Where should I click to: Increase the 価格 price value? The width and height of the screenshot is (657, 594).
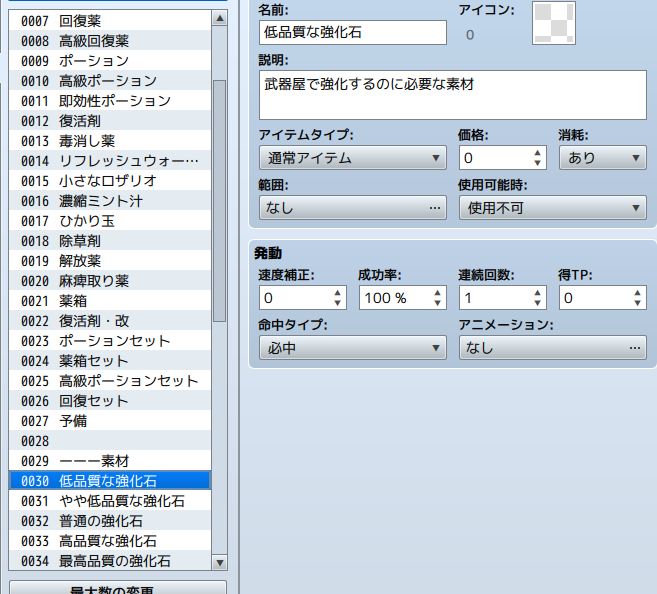point(538,152)
